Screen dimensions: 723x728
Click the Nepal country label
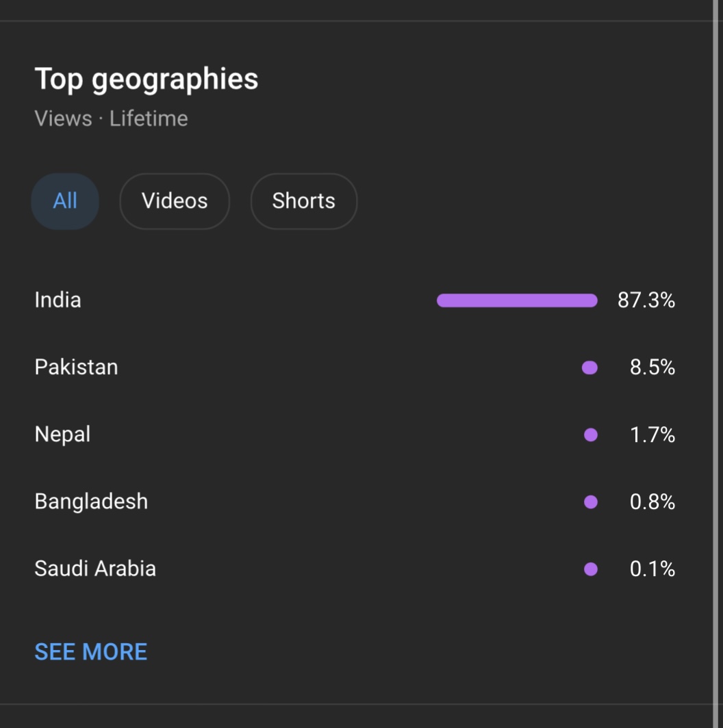coord(63,434)
